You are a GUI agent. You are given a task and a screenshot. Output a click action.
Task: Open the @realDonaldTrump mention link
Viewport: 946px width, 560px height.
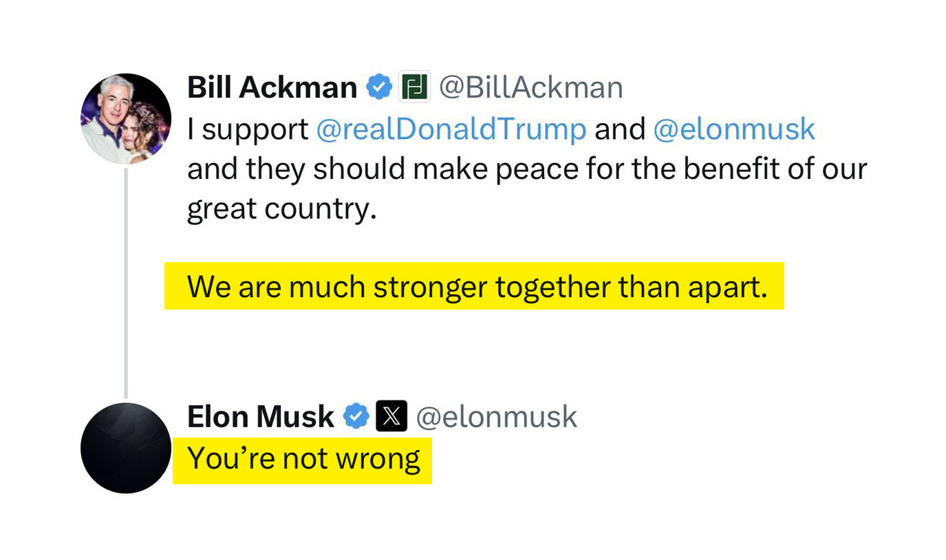tap(451, 129)
